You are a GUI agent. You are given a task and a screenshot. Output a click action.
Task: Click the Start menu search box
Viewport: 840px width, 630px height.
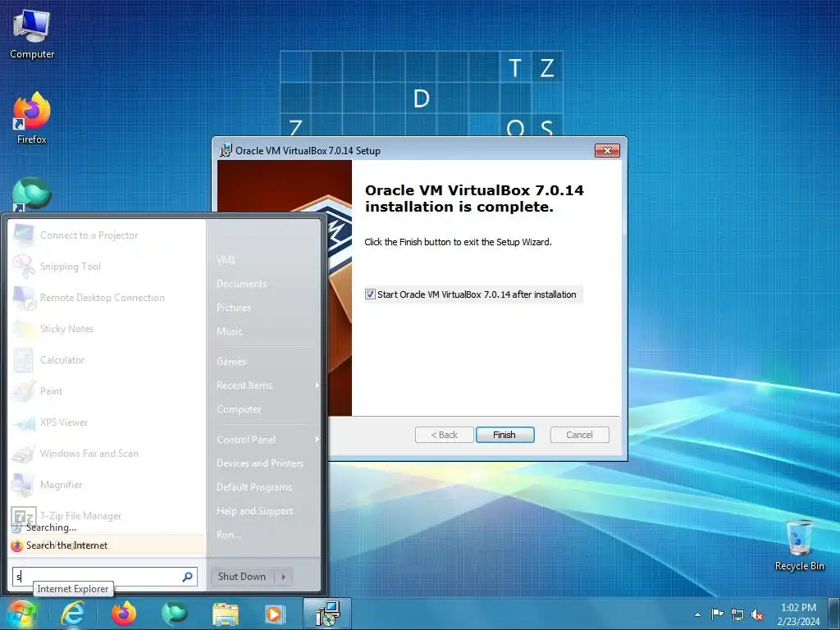(105, 577)
